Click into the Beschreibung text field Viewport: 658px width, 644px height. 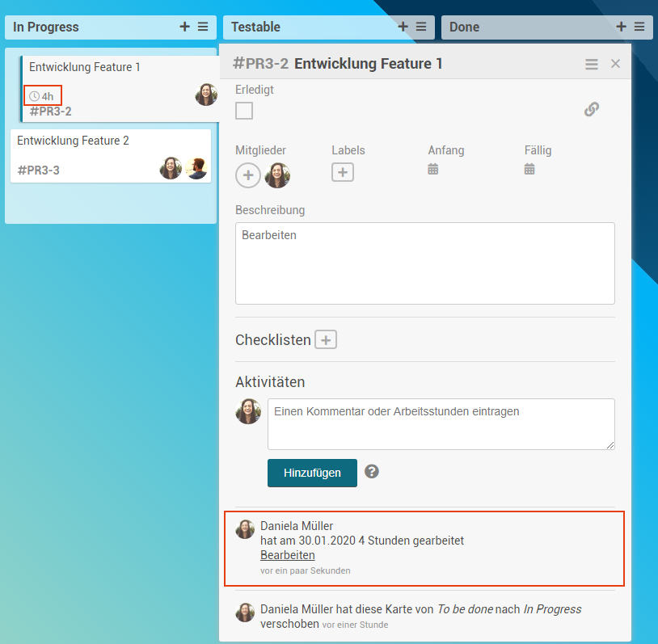[x=424, y=263]
